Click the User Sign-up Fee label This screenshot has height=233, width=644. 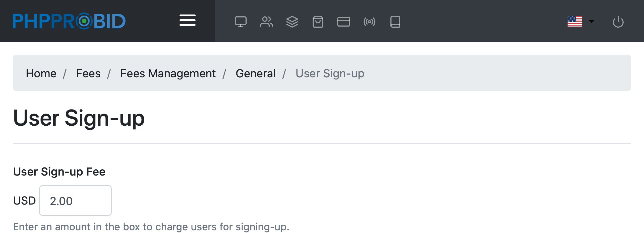[x=59, y=172]
